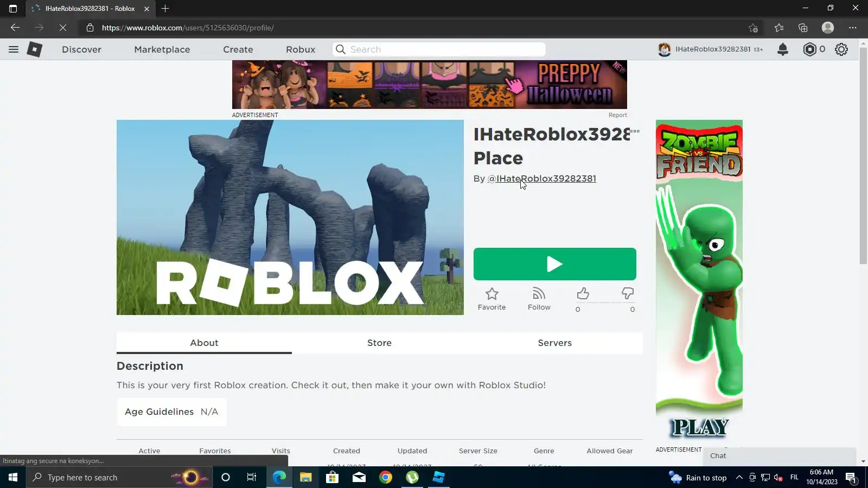
Task: Open a new browser tab
Action: tap(165, 8)
